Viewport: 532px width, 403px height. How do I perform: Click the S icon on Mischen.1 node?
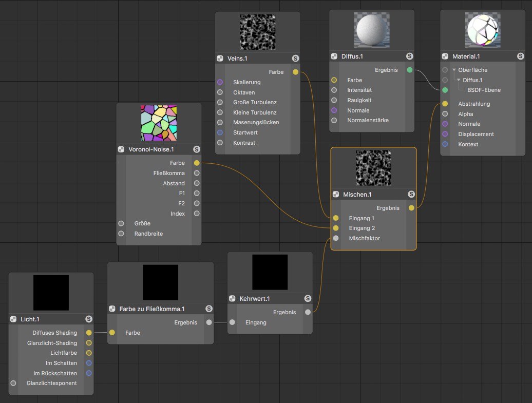[x=411, y=195]
